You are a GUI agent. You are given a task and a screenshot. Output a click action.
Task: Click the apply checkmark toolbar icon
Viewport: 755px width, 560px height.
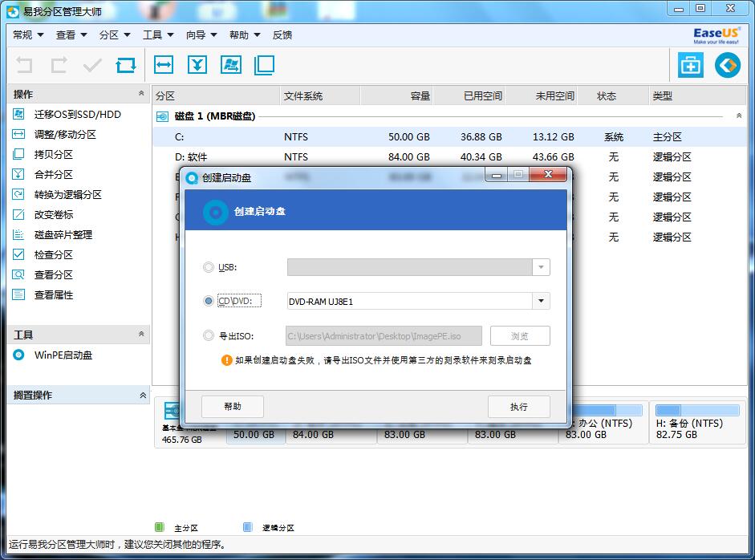[x=92, y=64]
